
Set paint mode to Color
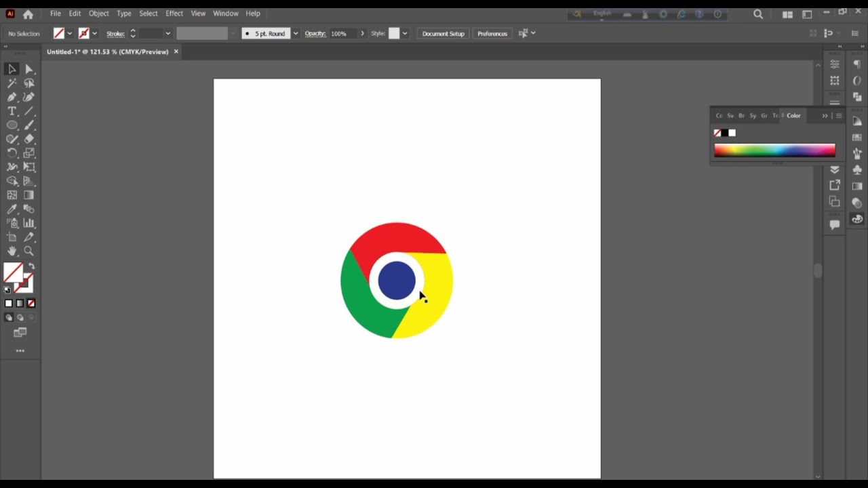tap(9, 303)
